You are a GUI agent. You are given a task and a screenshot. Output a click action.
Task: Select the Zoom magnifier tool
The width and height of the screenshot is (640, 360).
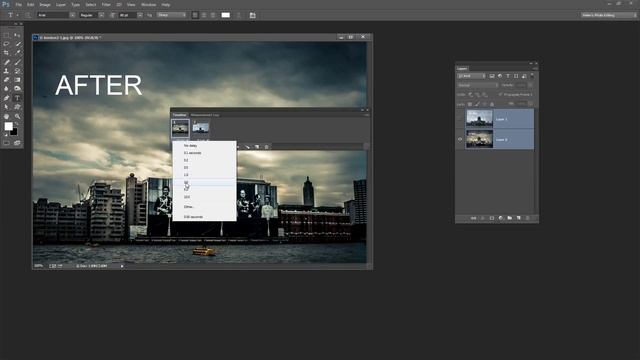(17, 116)
